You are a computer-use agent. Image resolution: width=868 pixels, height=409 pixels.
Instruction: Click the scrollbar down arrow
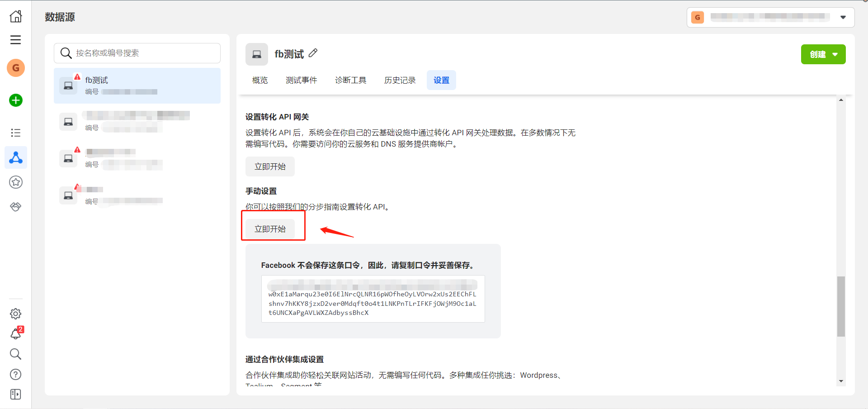[x=841, y=381]
